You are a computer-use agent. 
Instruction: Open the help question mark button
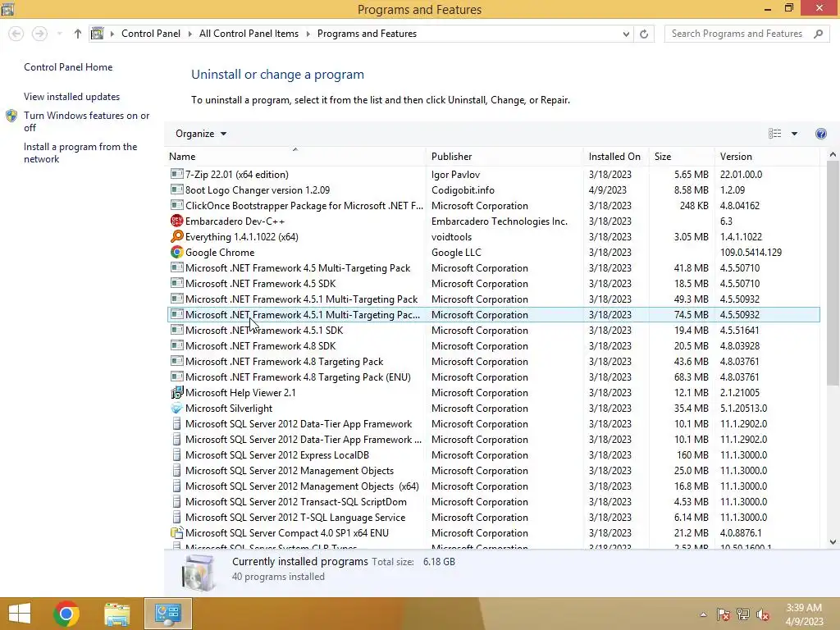(820, 134)
